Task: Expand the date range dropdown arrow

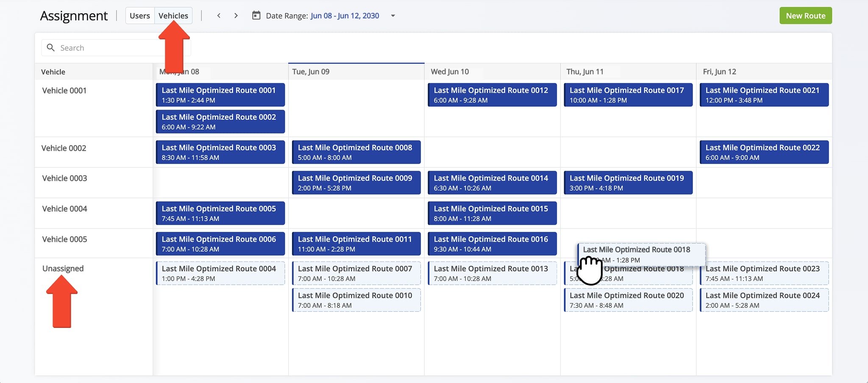Action: 393,16
